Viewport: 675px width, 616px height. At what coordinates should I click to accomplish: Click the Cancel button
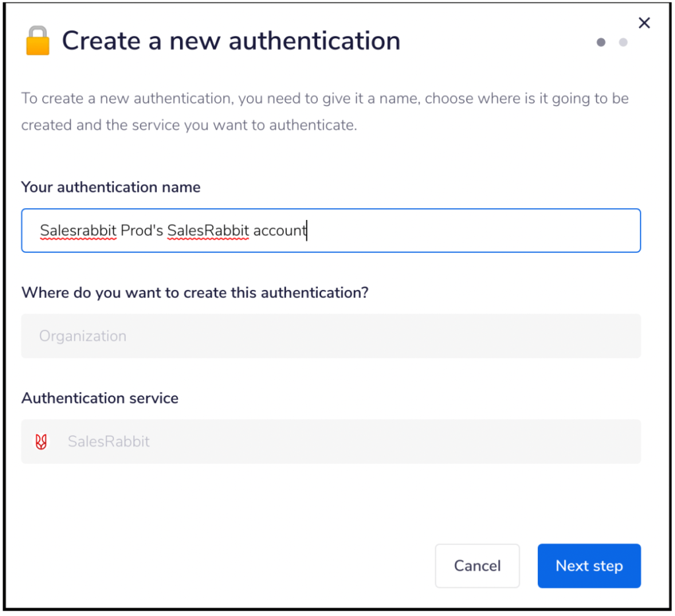point(477,565)
